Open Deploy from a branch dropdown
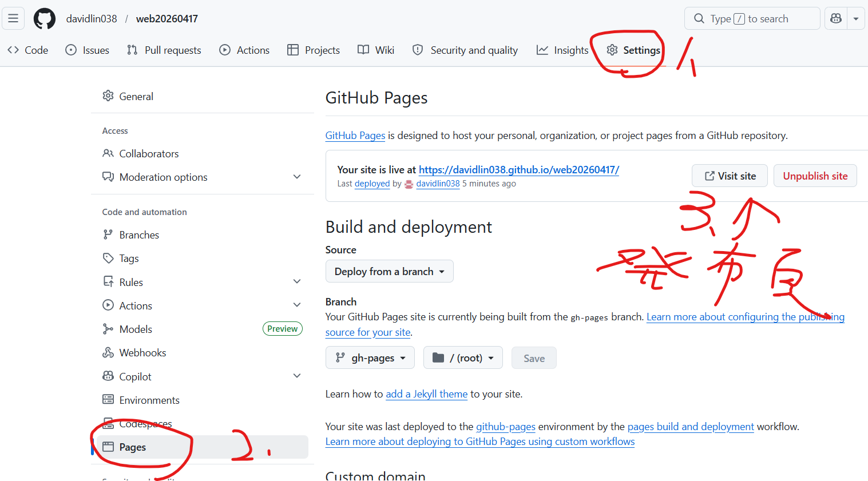 (389, 272)
